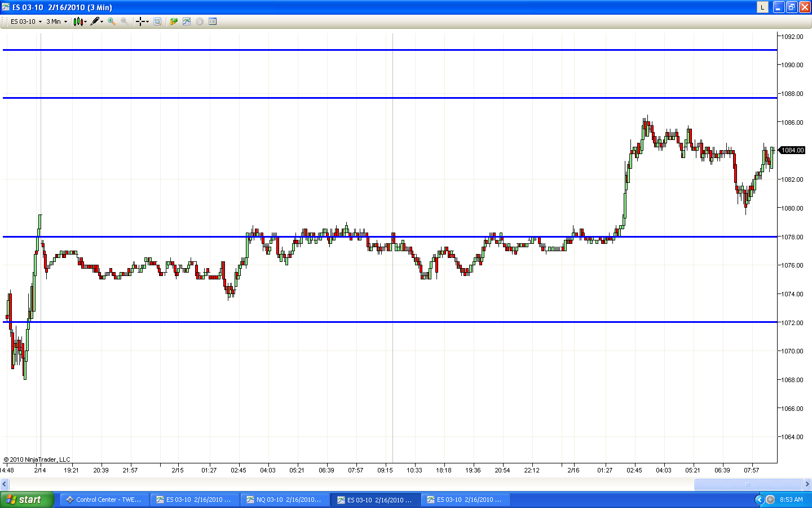
Task: Click the 2/15 date label on time axis
Action: (178, 470)
